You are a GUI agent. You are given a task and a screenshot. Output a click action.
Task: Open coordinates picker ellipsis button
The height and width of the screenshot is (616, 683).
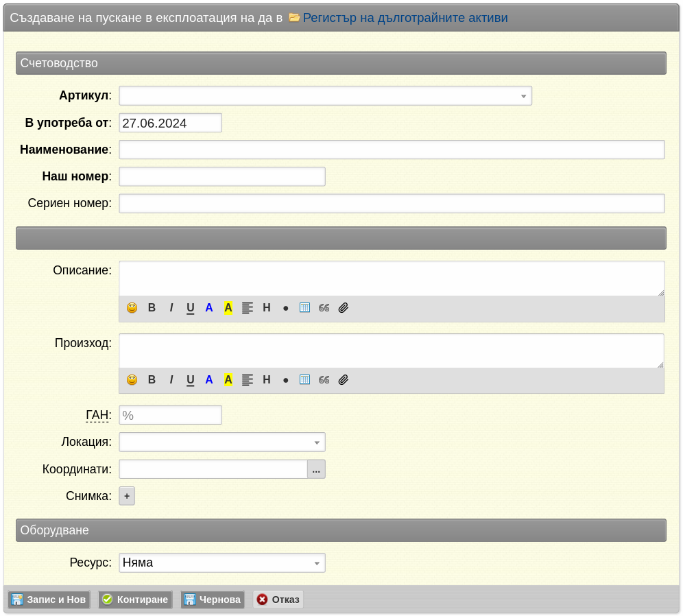point(316,469)
